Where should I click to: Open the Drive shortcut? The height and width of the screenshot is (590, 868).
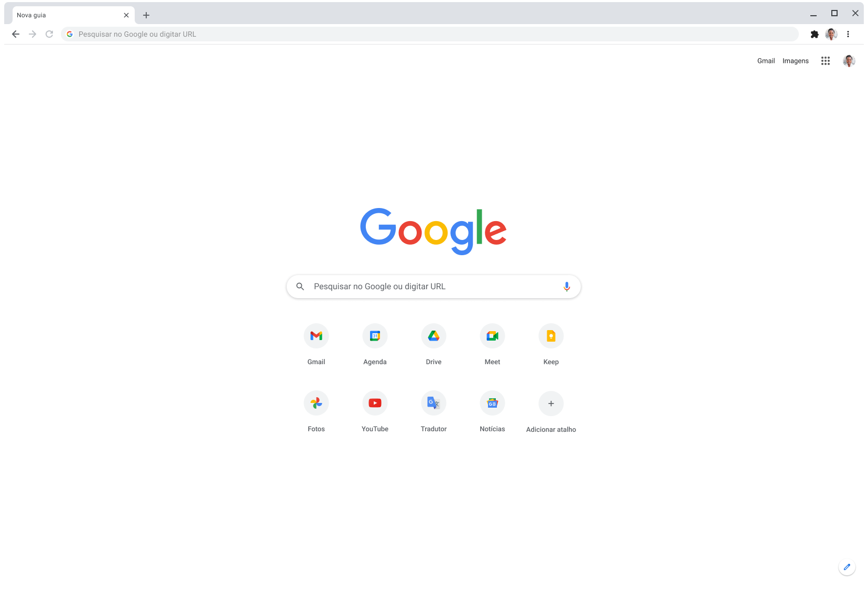433,336
